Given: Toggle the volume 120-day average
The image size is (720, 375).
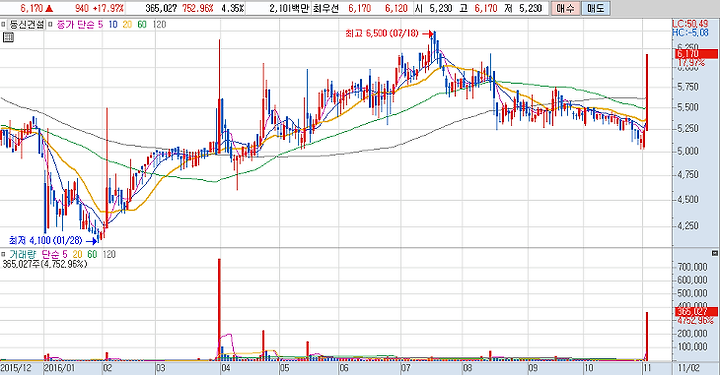Looking at the screenshot, I should point(109,254).
